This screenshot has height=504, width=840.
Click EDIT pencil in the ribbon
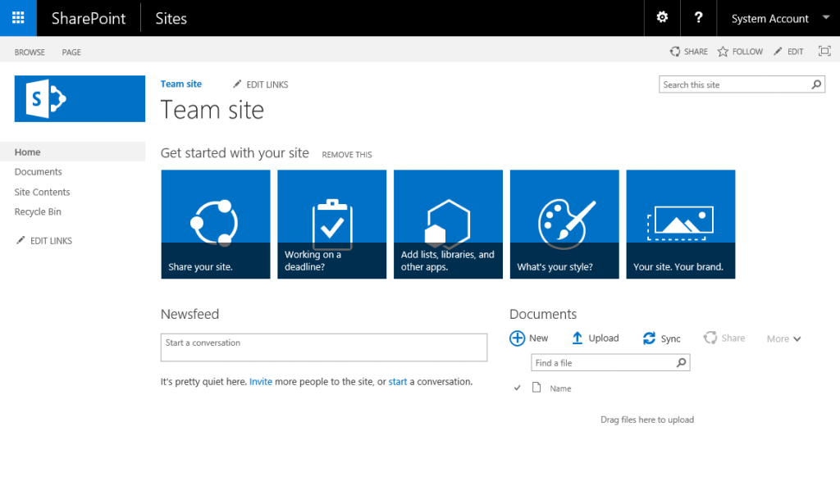coord(788,52)
